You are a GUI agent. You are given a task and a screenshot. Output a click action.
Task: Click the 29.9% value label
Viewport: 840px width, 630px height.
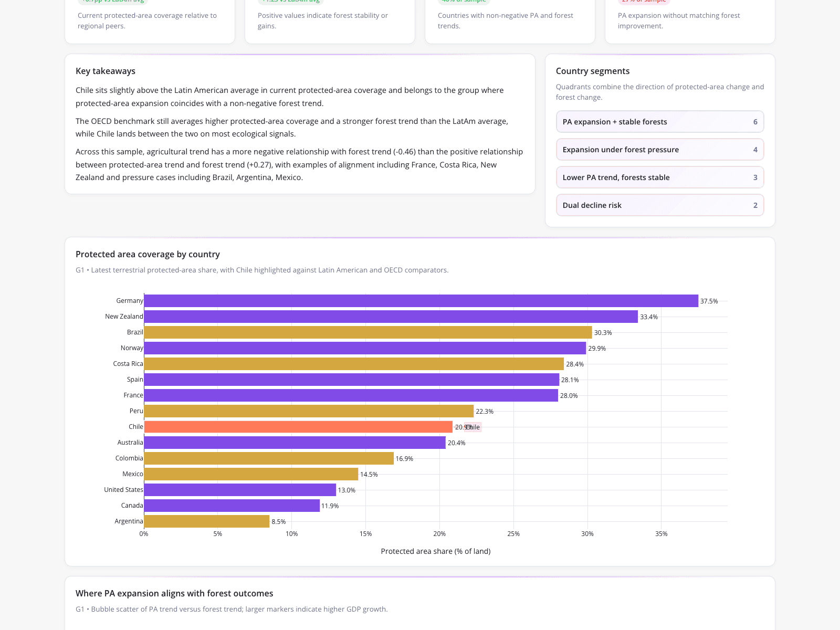click(597, 349)
